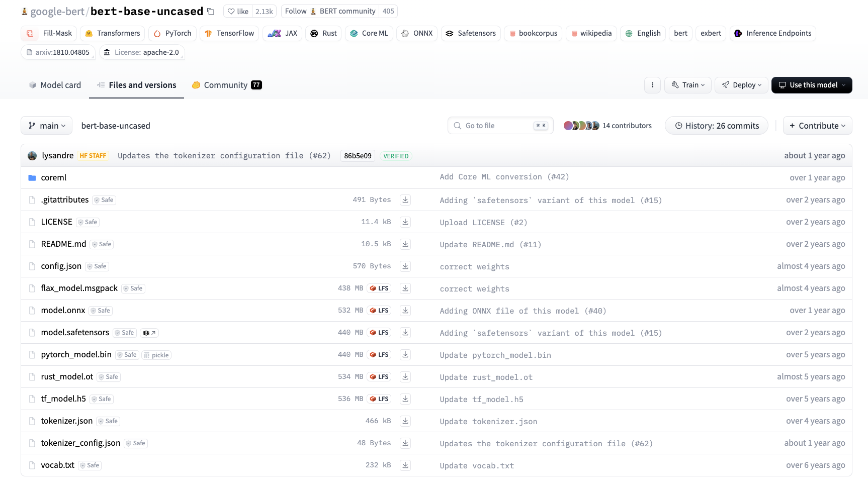868x494 pixels.
Task: Select the English language tag
Action: pyautogui.click(x=643, y=33)
